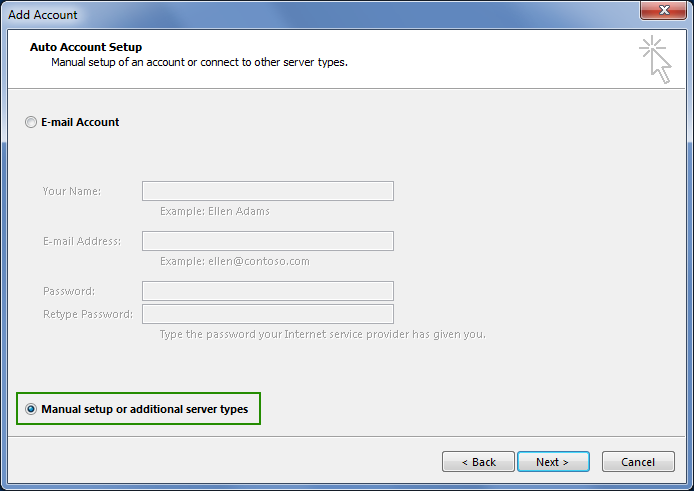694x491 pixels.
Task: Close the Add Account dialog window
Action: 663,10
